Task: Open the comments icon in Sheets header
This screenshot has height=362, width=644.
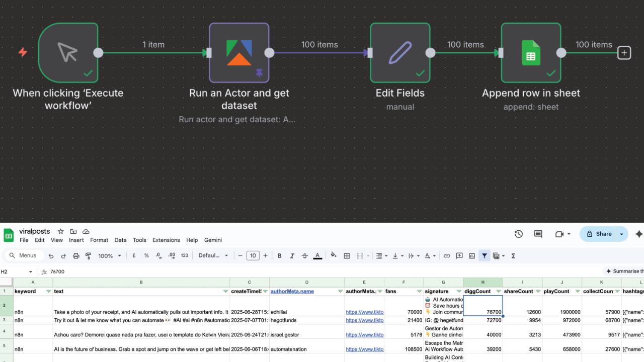Action: (538, 234)
